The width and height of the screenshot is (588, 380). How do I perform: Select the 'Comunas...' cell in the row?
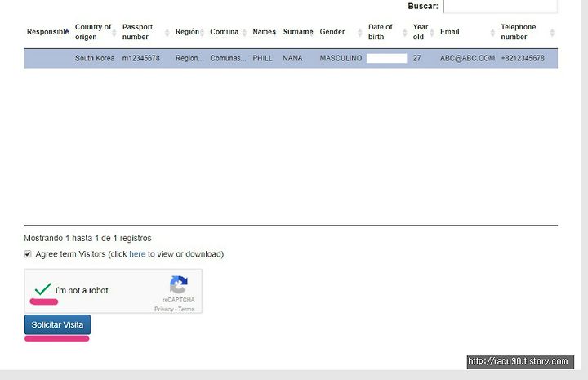228,58
